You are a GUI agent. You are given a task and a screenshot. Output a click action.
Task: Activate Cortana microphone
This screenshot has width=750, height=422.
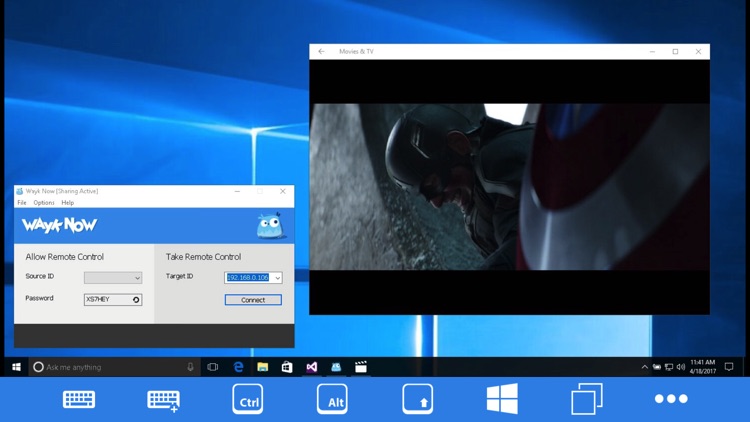190,367
